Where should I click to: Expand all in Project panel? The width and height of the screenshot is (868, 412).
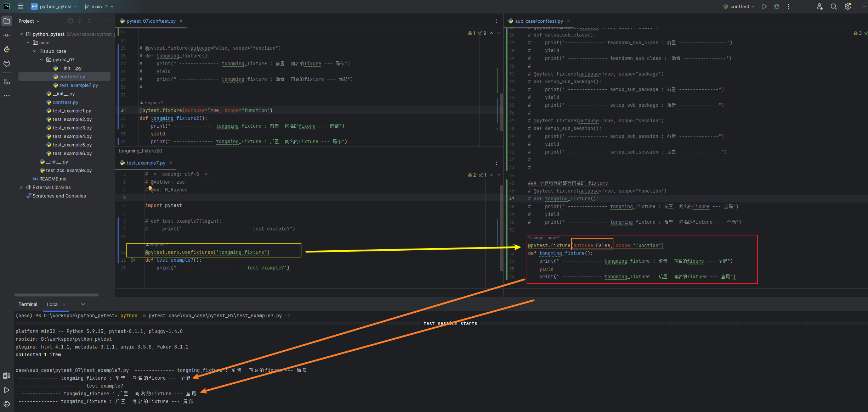(x=80, y=21)
